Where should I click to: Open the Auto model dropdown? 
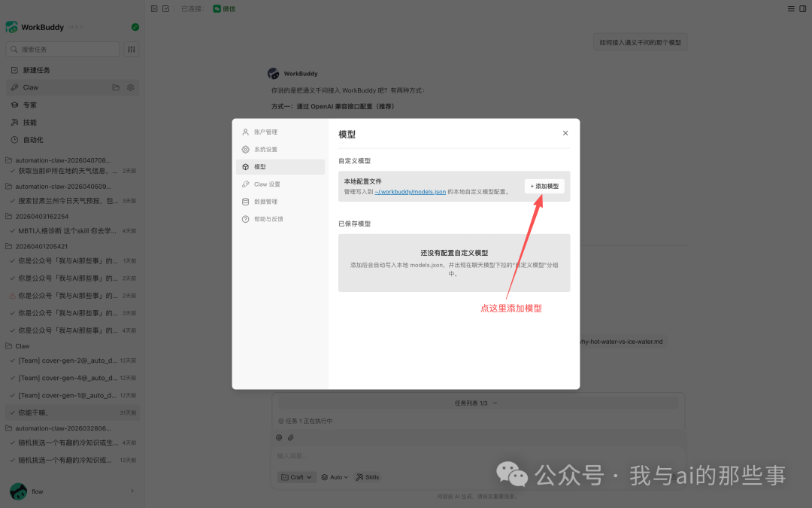click(x=335, y=477)
